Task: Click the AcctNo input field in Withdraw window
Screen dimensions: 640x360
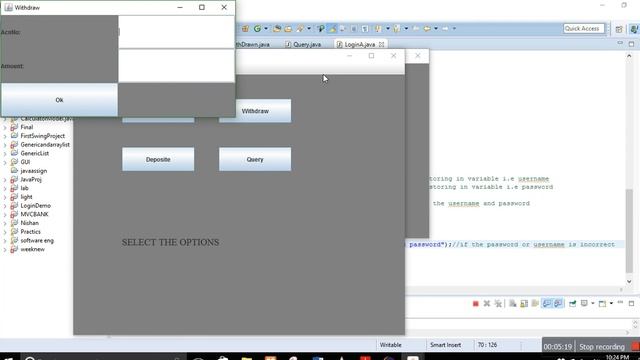Action: (176, 32)
